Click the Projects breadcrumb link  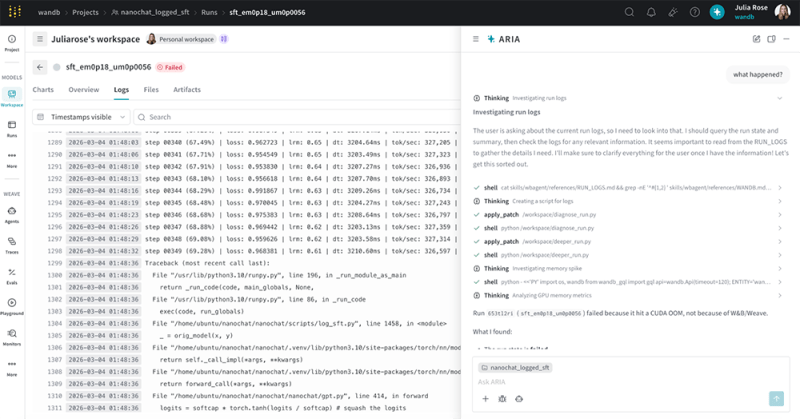[x=85, y=12]
